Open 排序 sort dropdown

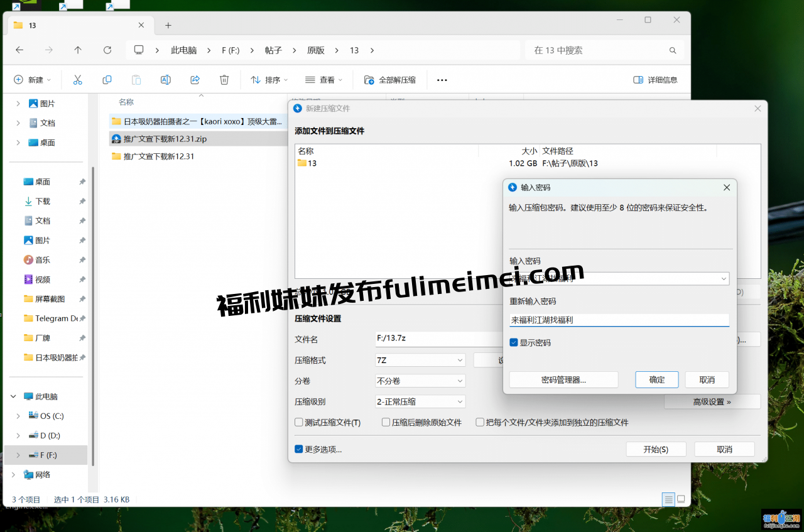pyautogui.click(x=269, y=80)
